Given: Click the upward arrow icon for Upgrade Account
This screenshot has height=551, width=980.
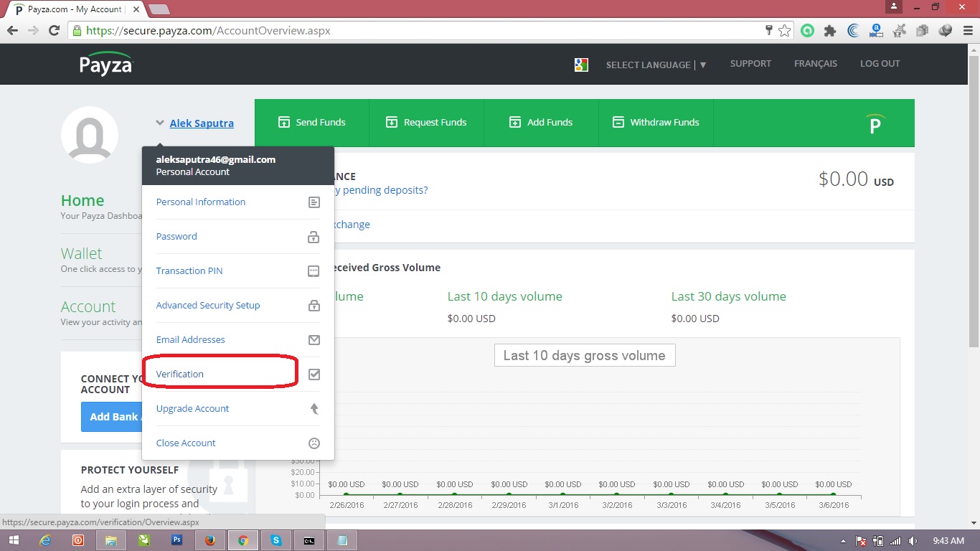Looking at the screenshot, I should tap(314, 409).
